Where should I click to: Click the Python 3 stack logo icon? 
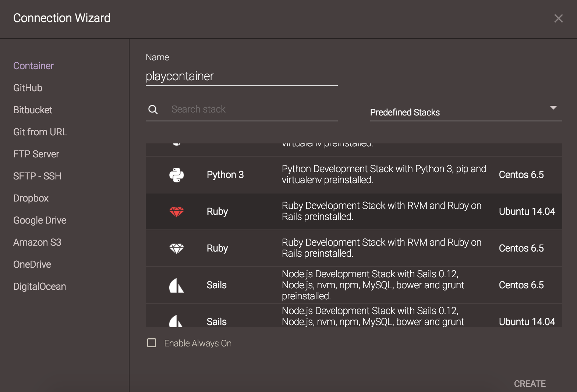coord(177,175)
